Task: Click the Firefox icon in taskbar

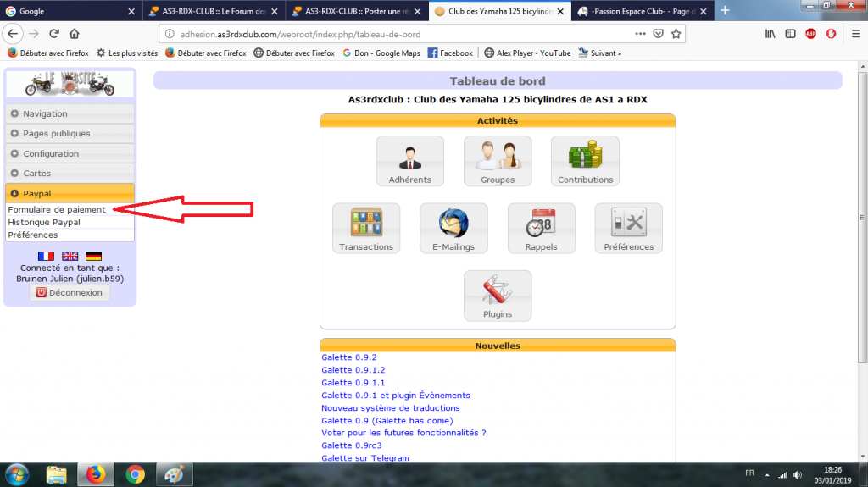Action: (96, 473)
